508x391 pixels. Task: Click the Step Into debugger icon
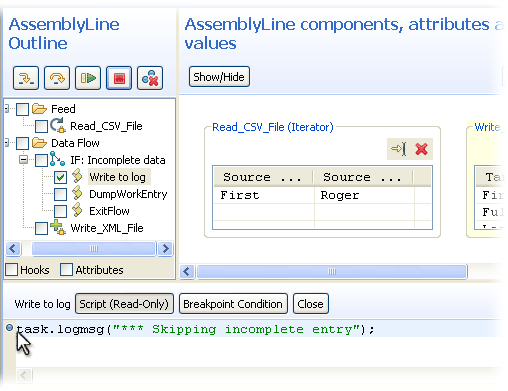26,78
